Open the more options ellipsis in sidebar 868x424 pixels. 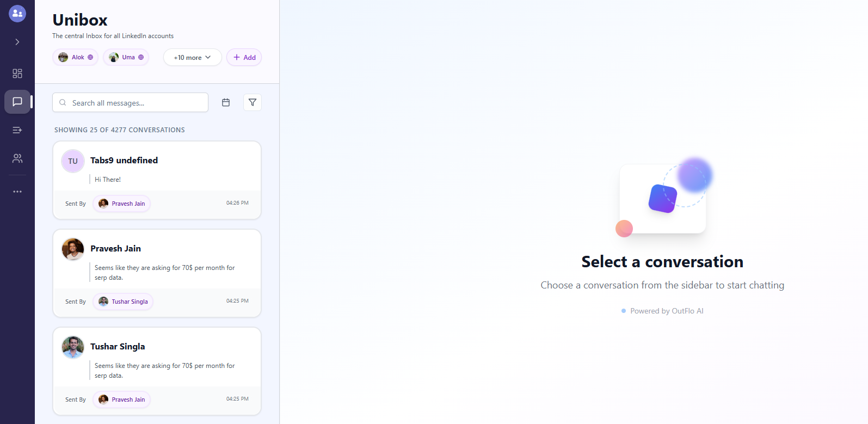[17, 192]
